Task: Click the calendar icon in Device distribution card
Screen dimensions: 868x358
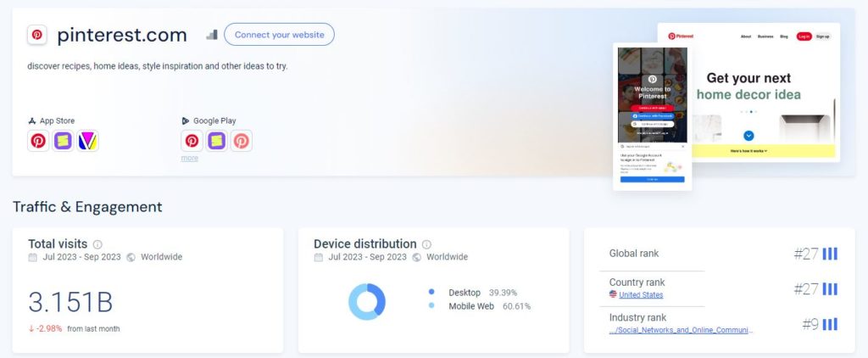Action: 319,257
